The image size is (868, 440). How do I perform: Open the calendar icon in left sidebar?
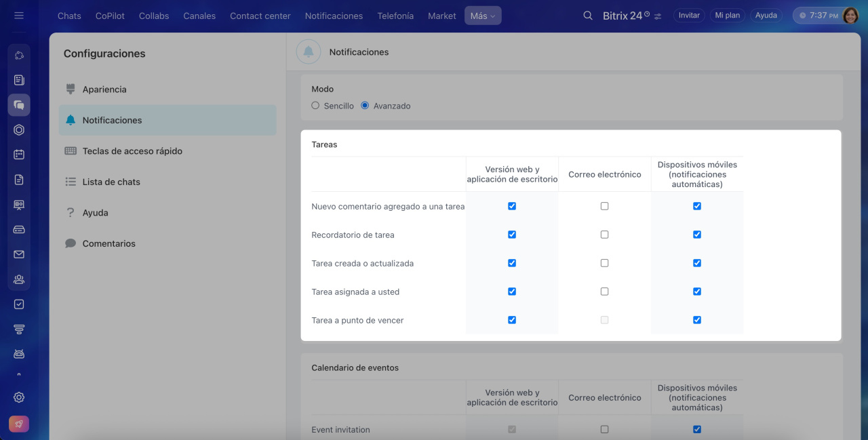tap(19, 155)
